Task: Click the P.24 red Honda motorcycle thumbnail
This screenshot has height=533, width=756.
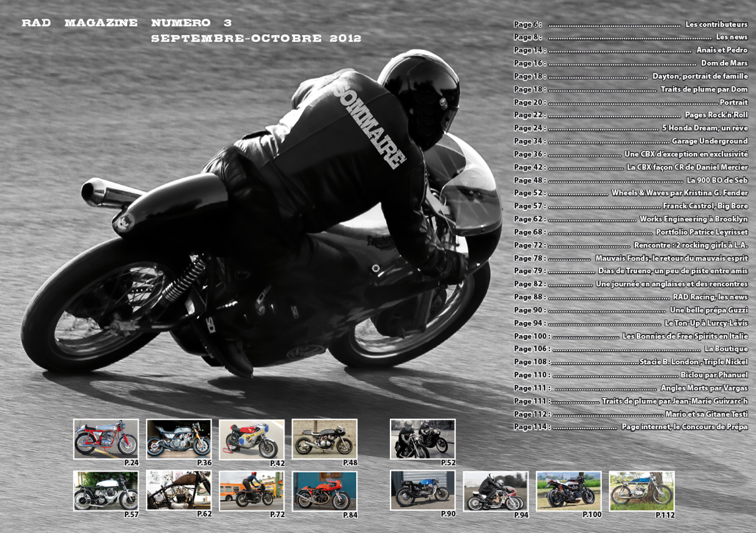Action: point(106,439)
